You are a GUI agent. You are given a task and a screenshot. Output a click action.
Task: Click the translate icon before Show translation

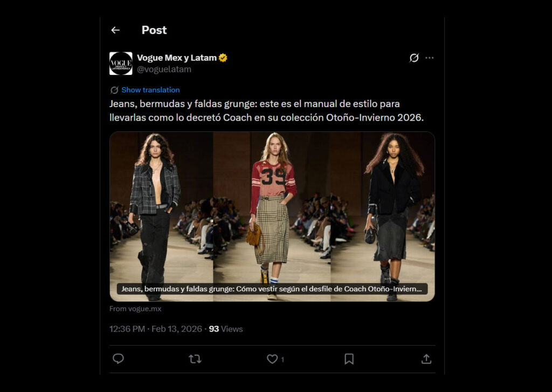[114, 90]
